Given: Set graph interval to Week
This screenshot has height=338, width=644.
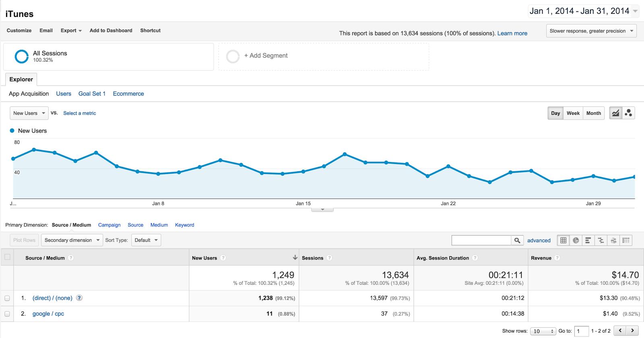Looking at the screenshot, I should coord(573,113).
